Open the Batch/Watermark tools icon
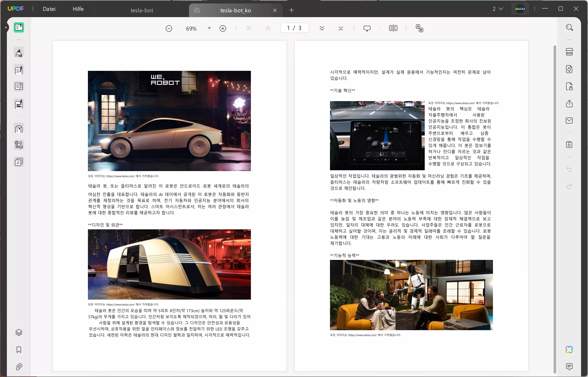The height and width of the screenshot is (377, 588). click(x=19, y=162)
